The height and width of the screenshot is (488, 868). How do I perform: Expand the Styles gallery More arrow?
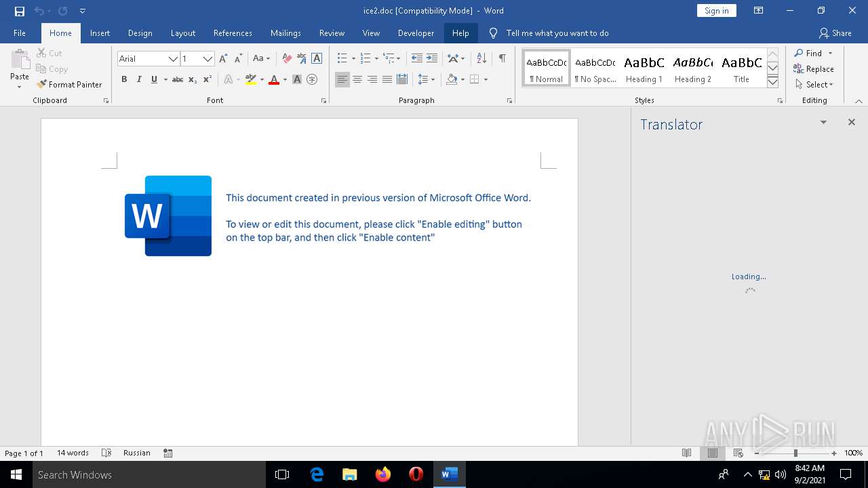tap(772, 82)
